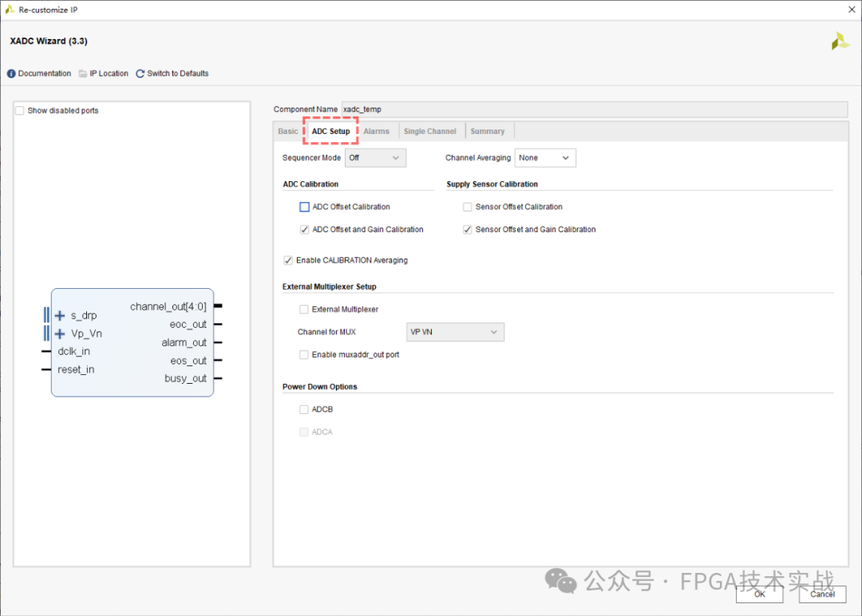Click the Cancel button
The image size is (862, 616).
pos(822,594)
